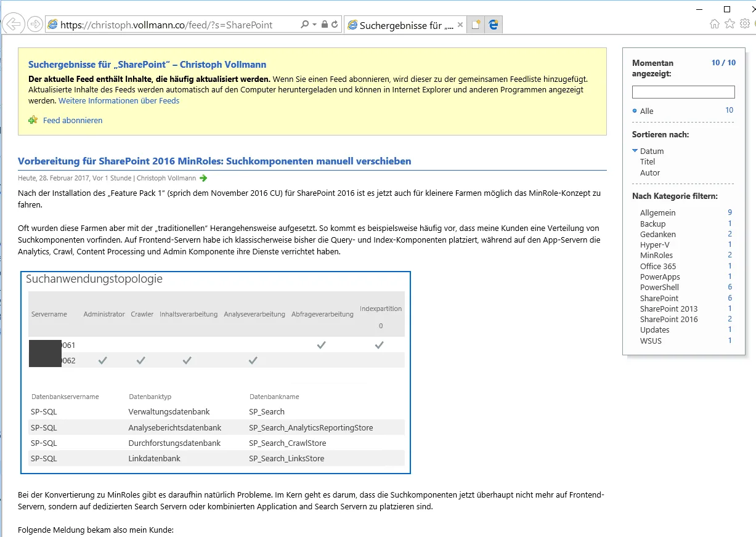Filter by category WSUS
The image size is (756, 537).
coord(651,341)
